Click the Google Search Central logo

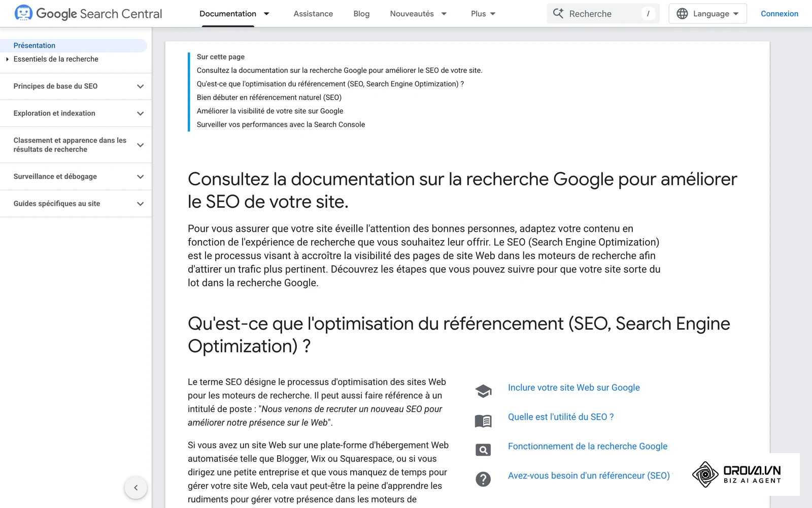tap(88, 14)
